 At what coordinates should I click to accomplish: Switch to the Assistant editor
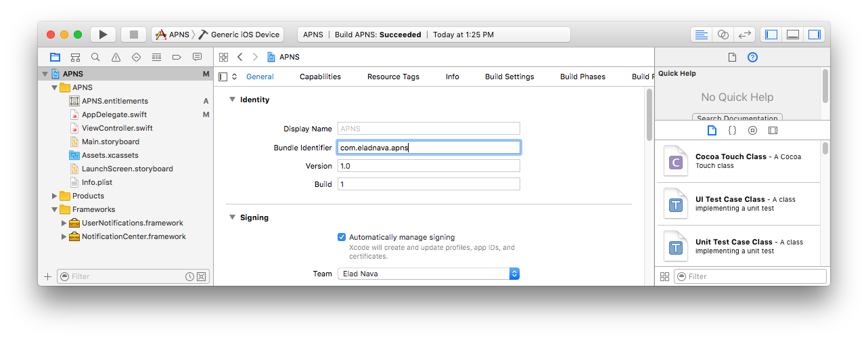coord(723,35)
